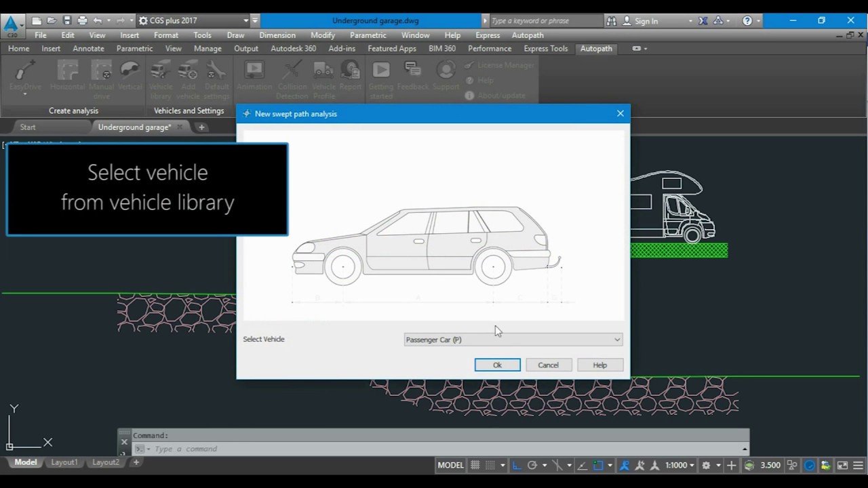Open the status bar customization menu
The width and height of the screenshot is (868, 488).
point(859,465)
